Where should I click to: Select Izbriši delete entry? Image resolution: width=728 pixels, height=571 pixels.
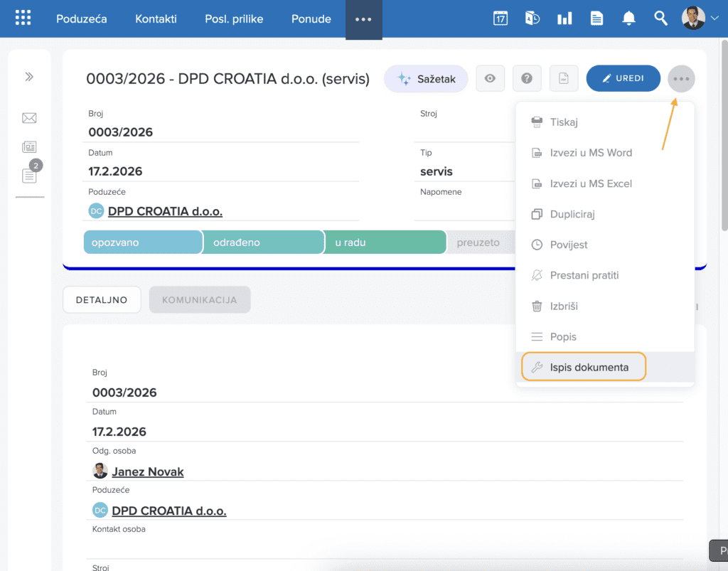tap(605, 306)
